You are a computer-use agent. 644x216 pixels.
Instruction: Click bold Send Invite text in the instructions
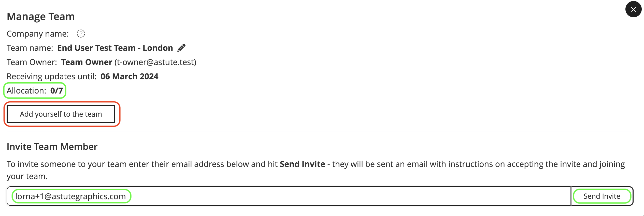302,164
